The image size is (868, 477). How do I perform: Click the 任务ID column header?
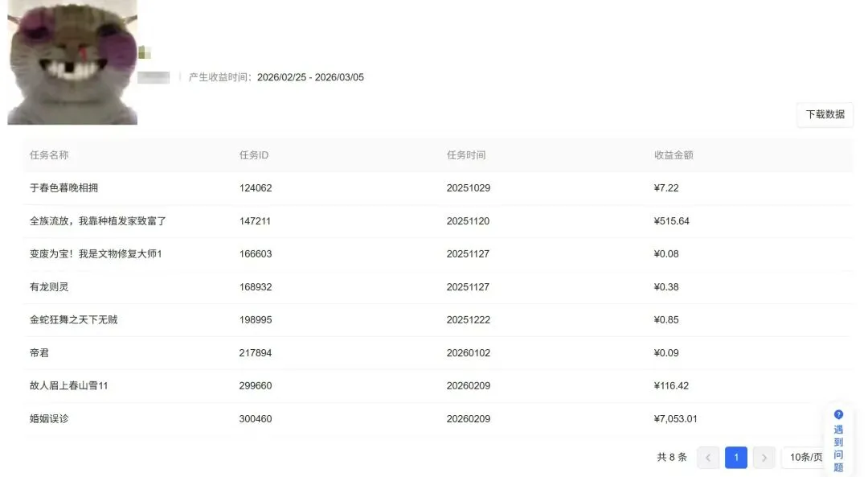point(254,155)
